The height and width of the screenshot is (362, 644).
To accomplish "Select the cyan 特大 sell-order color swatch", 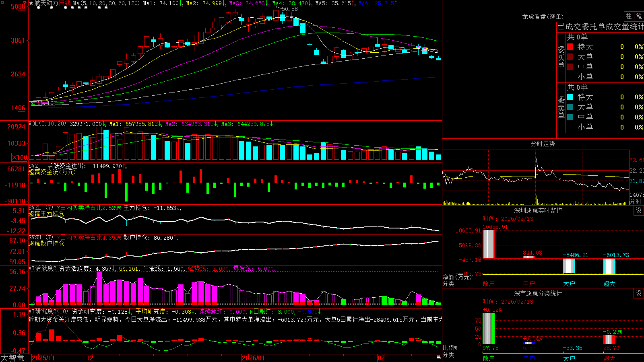I will [570, 97].
